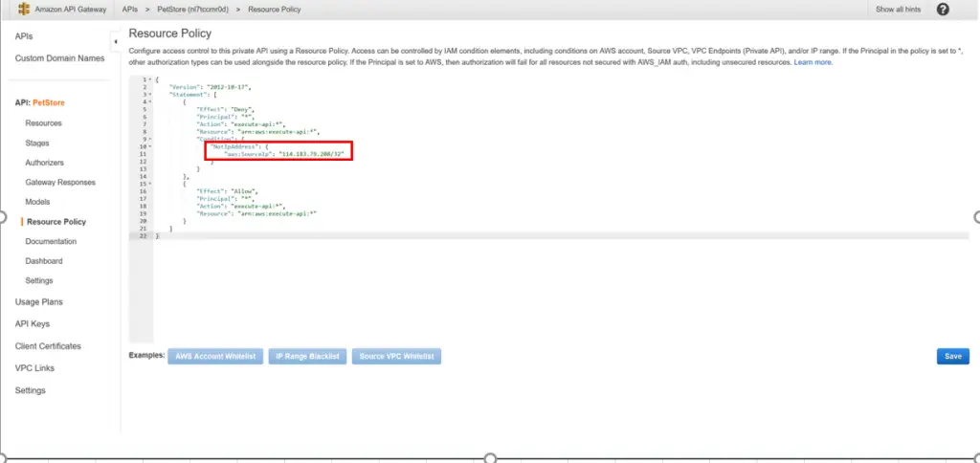Click Show all hints
The height and width of the screenshot is (463, 980).
click(x=898, y=10)
